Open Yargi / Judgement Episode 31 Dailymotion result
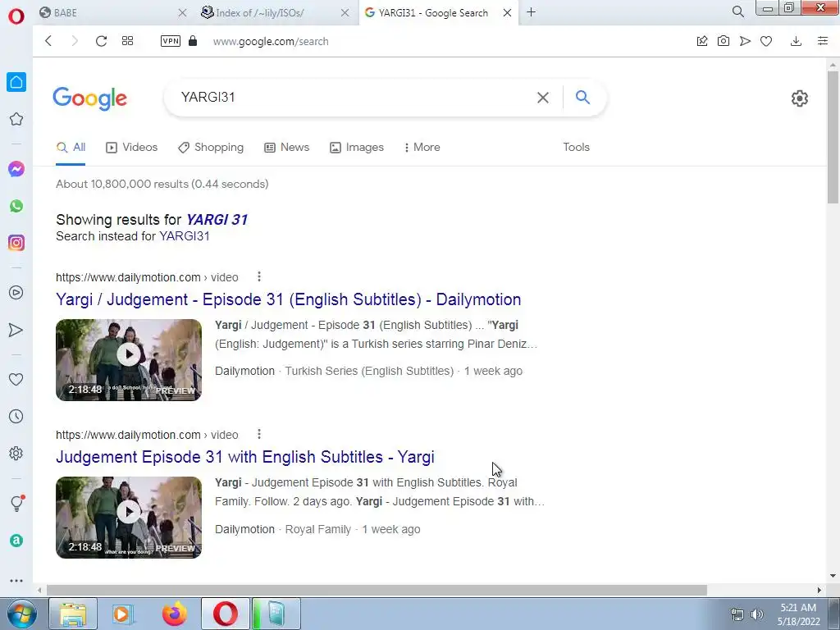Image resolution: width=840 pixels, height=630 pixels. pyautogui.click(x=288, y=299)
